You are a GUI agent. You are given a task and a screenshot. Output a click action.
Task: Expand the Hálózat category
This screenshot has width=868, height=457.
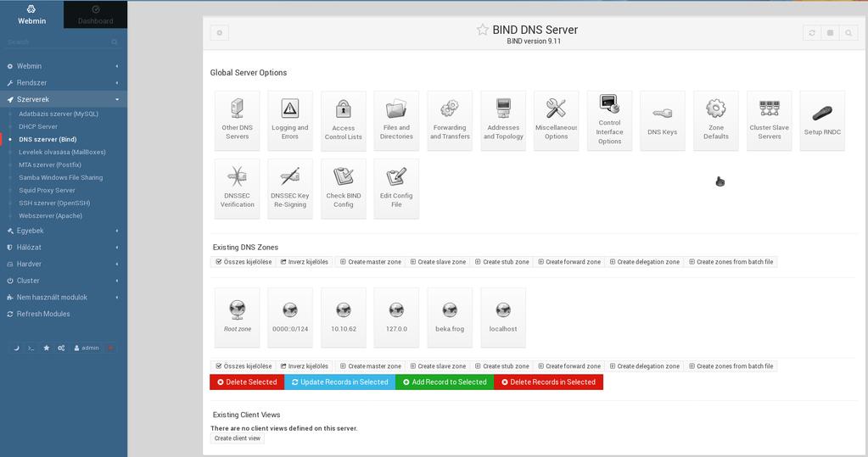(x=64, y=248)
